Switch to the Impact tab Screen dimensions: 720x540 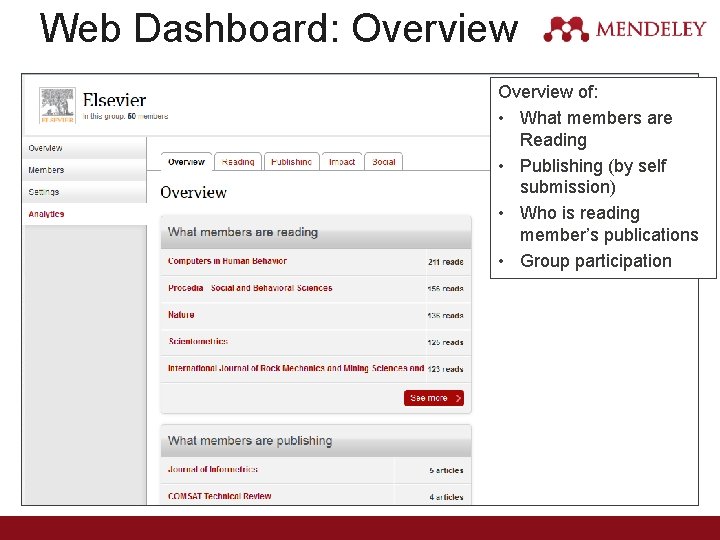(342, 162)
